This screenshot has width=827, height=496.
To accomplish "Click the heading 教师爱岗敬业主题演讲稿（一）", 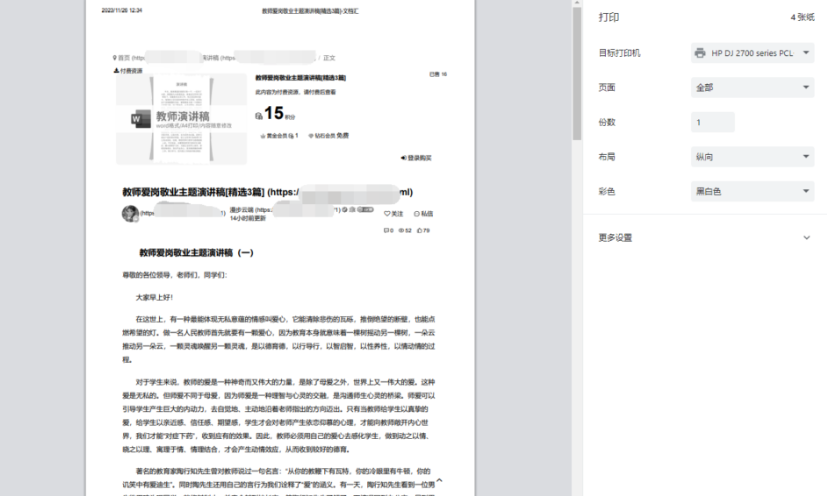I will 196,253.
